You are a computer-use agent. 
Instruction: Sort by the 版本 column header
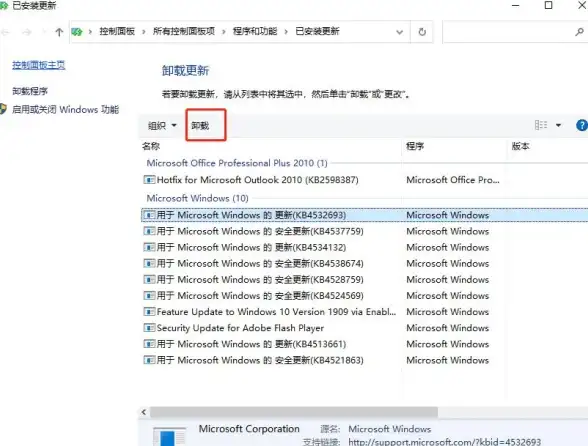coord(521,146)
